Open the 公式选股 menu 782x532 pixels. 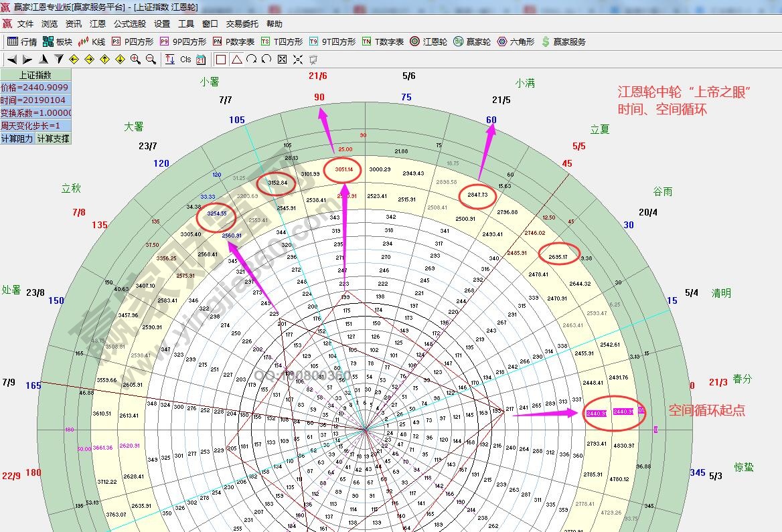click(x=129, y=23)
